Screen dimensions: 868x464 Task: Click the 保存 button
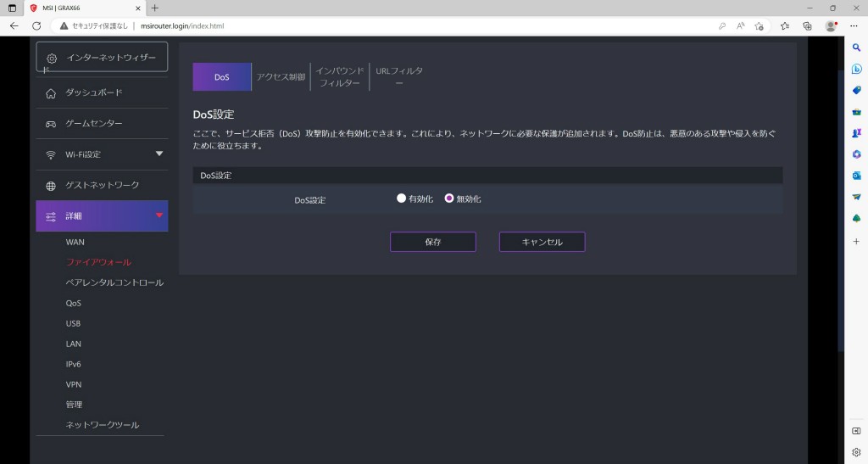(433, 242)
